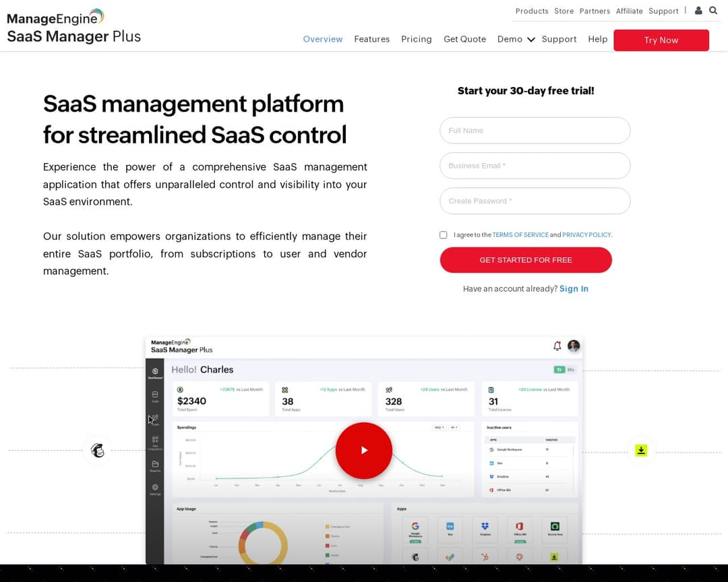This screenshot has height=582, width=728.
Task: Open Products in the top utility bar
Action: [532, 11]
